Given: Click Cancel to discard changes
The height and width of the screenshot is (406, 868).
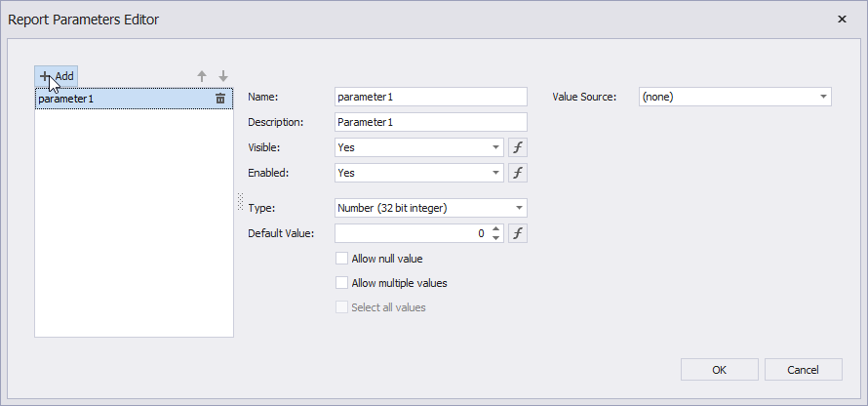Looking at the screenshot, I should 803,369.
